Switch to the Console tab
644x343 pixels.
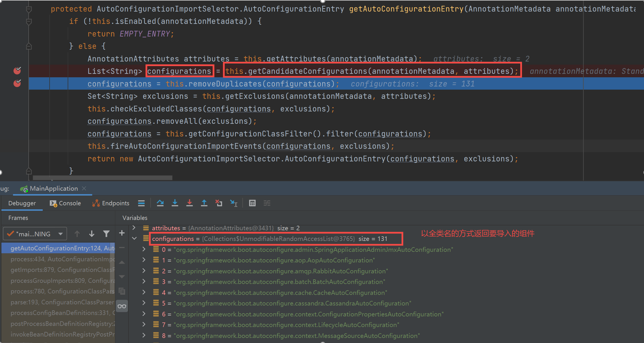(x=65, y=203)
